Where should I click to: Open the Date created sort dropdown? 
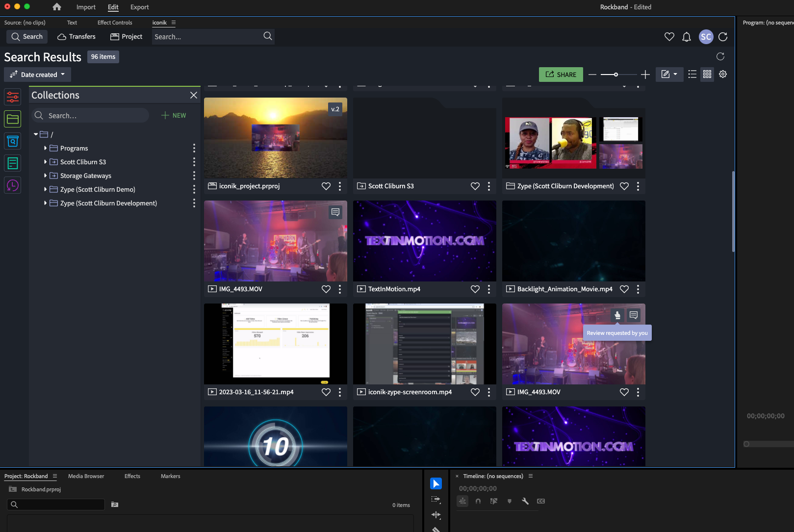(x=38, y=75)
